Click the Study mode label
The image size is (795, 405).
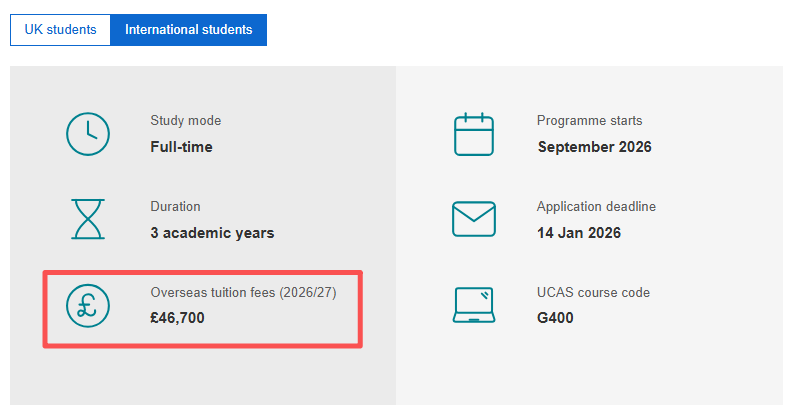pos(186,121)
